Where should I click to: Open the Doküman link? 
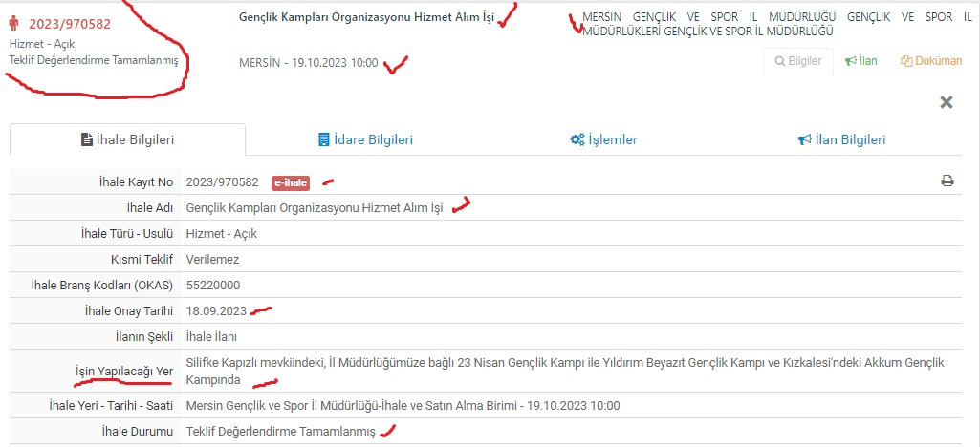(x=931, y=61)
